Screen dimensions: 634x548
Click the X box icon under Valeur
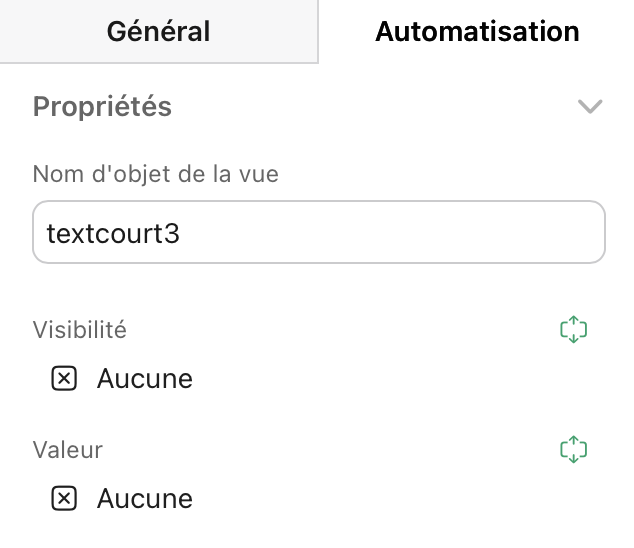[x=64, y=498]
